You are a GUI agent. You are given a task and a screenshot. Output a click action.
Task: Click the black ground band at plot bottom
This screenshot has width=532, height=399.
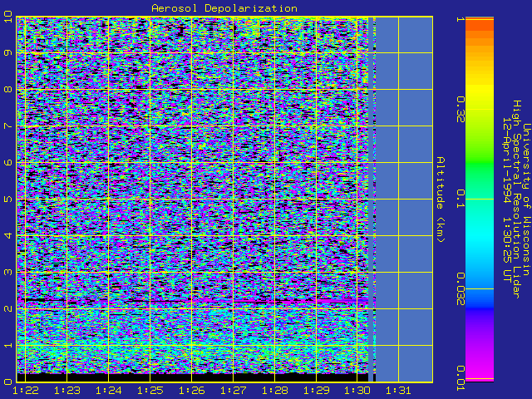tap(193, 377)
